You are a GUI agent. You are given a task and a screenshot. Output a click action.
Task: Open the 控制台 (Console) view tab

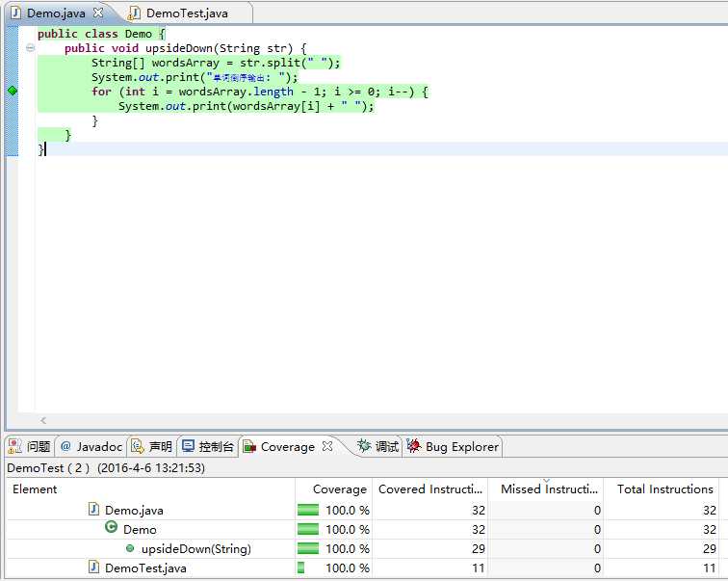coord(208,446)
